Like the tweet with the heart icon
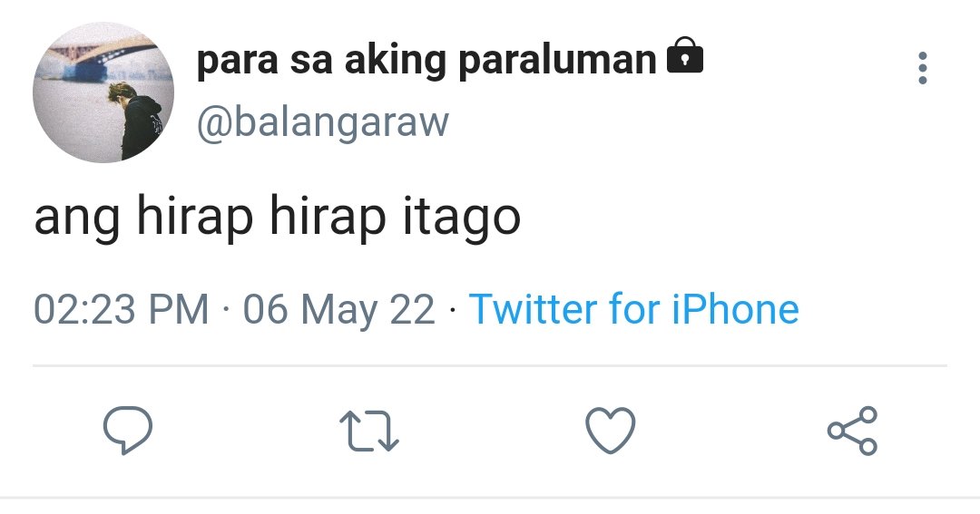980x514 pixels. click(x=610, y=431)
